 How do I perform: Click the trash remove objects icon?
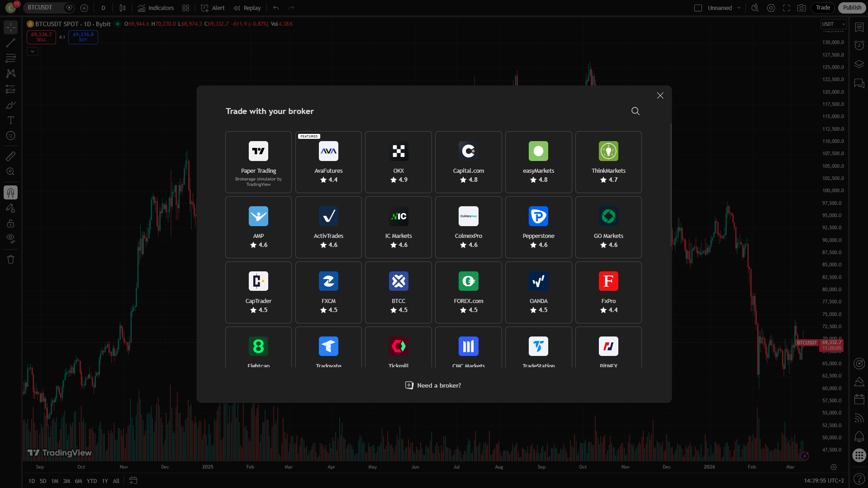coord(10,260)
